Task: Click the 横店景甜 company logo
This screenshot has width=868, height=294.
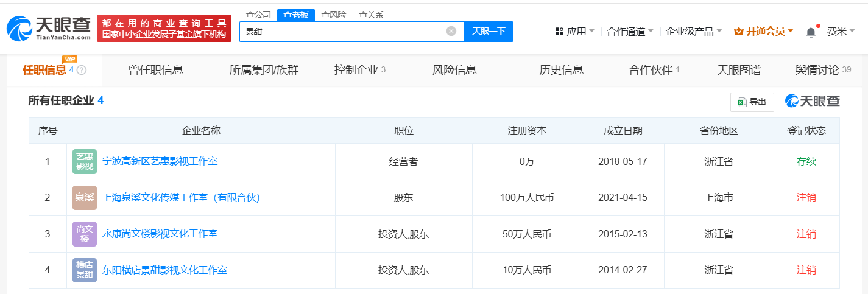Action: coord(85,270)
